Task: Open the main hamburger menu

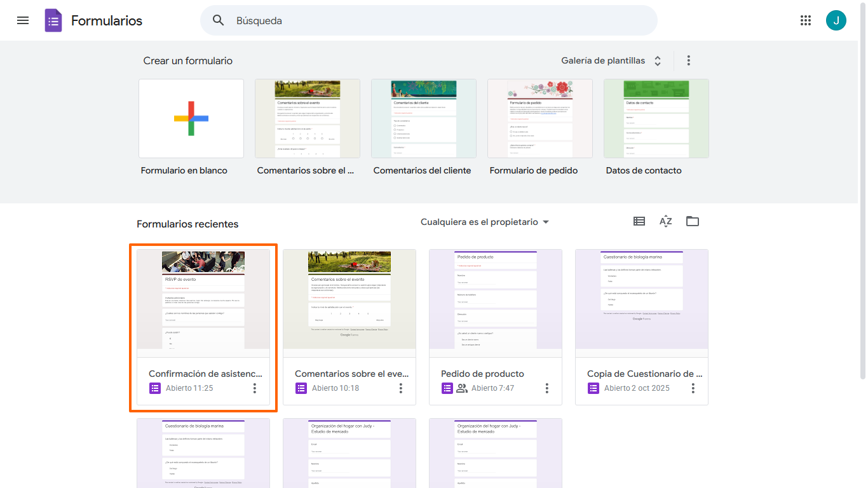Action: click(x=23, y=20)
